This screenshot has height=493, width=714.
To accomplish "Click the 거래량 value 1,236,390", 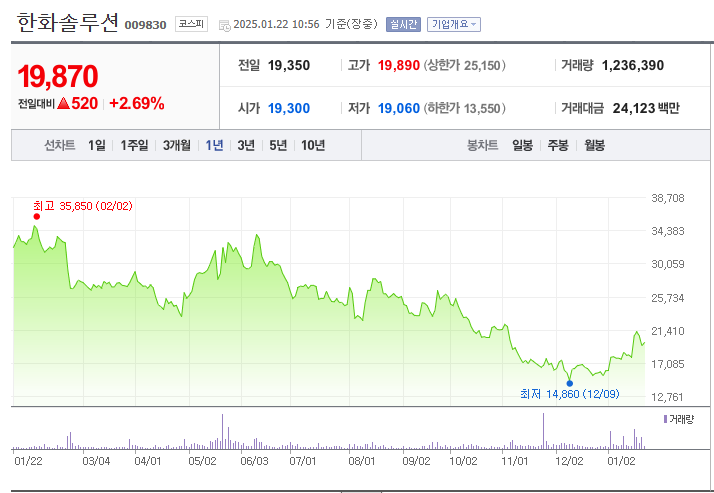I will tap(633, 66).
